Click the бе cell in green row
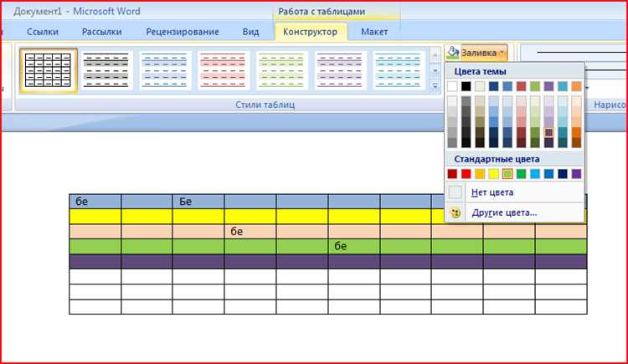This screenshot has width=628, height=364. pyautogui.click(x=354, y=246)
